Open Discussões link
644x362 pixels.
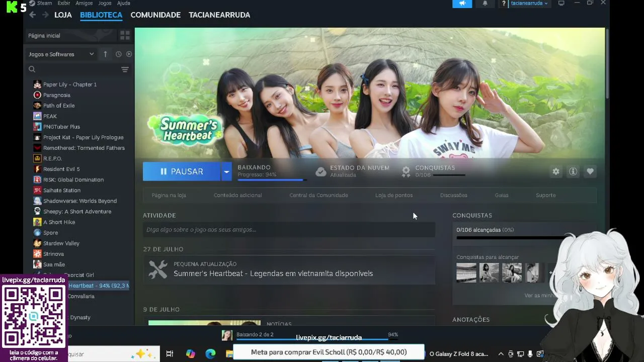click(454, 195)
